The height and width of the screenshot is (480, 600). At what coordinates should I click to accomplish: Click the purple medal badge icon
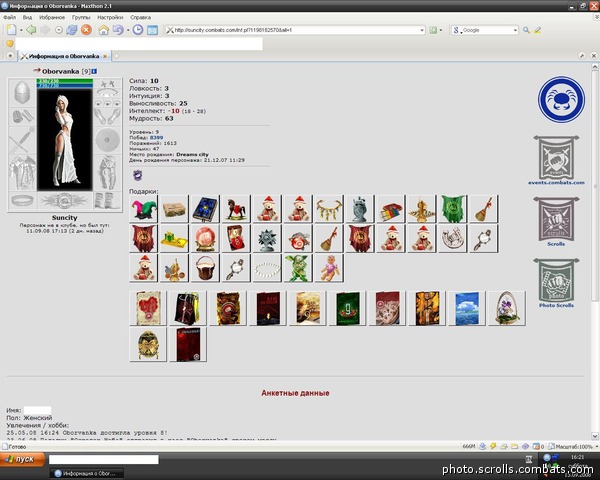pos(137,175)
